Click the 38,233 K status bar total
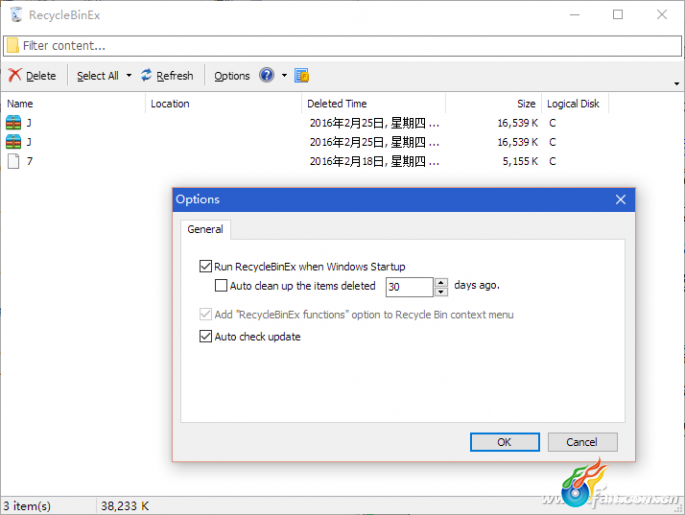 125,506
